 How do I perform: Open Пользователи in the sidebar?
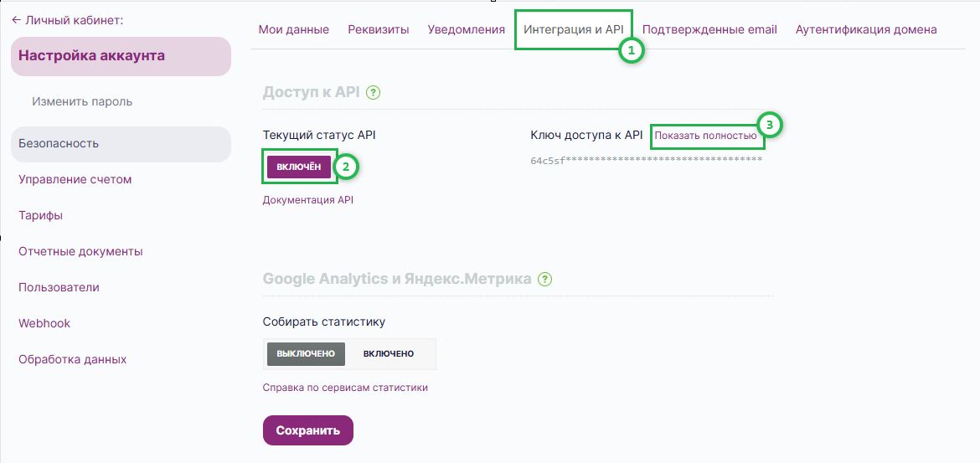tap(59, 287)
